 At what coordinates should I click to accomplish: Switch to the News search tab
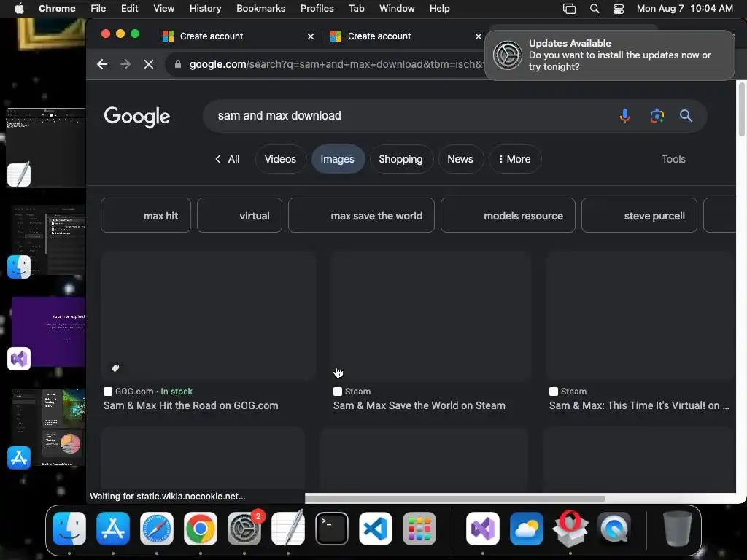point(460,159)
